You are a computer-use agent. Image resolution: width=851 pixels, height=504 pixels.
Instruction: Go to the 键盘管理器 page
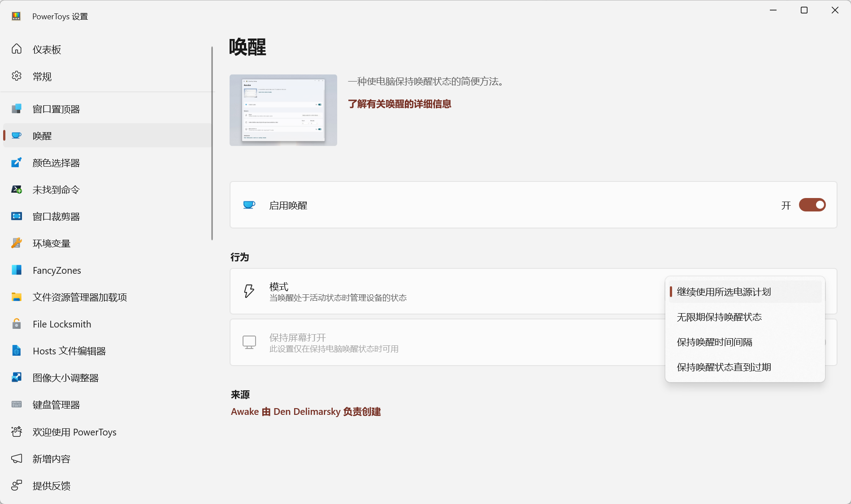(107, 405)
